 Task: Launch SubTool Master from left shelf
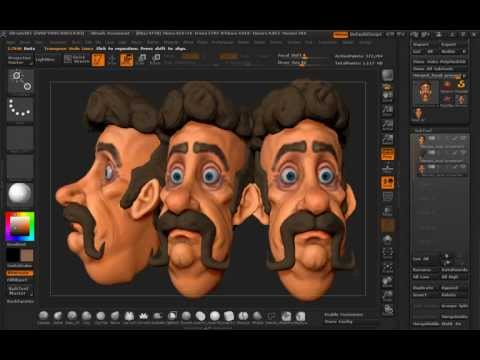[x=20, y=291]
